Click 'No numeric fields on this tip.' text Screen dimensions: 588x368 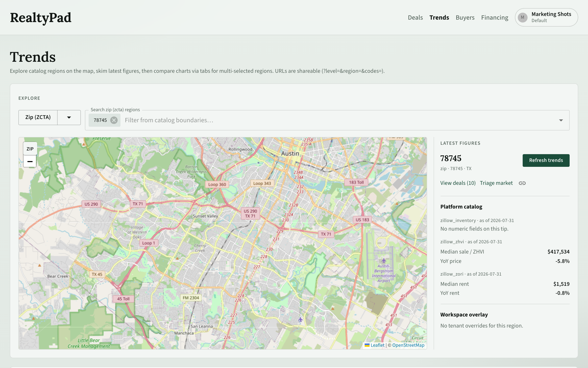[x=474, y=229]
